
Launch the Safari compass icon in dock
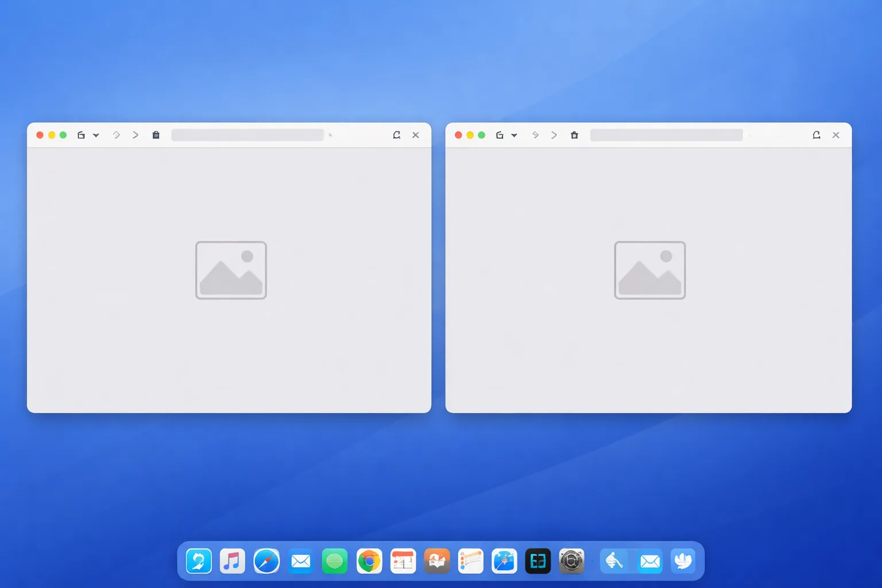tap(266, 561)
